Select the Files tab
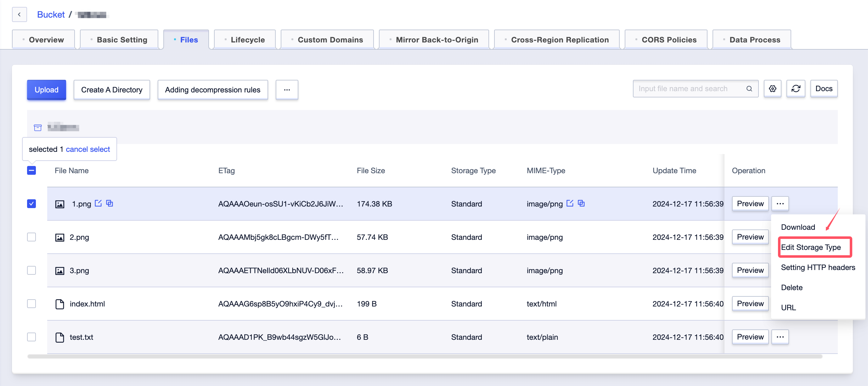This screenshot has height=386, width=868. [x=186, y=40]
